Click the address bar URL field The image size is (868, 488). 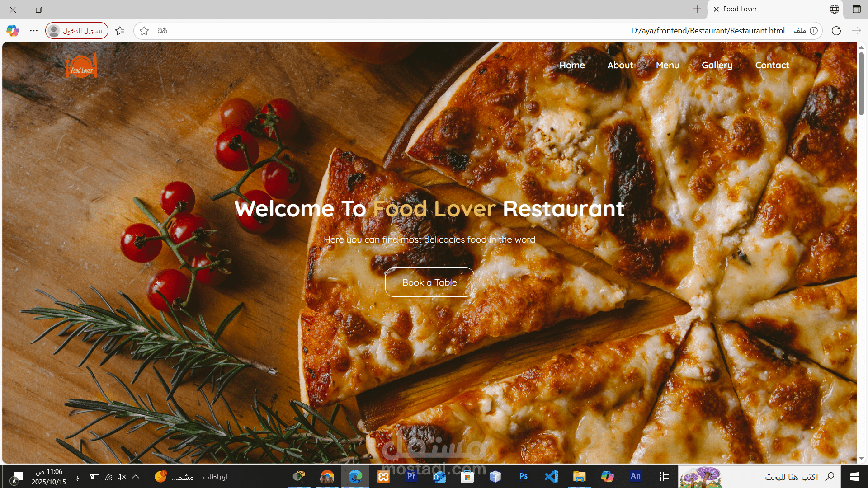tap(477, 31)
